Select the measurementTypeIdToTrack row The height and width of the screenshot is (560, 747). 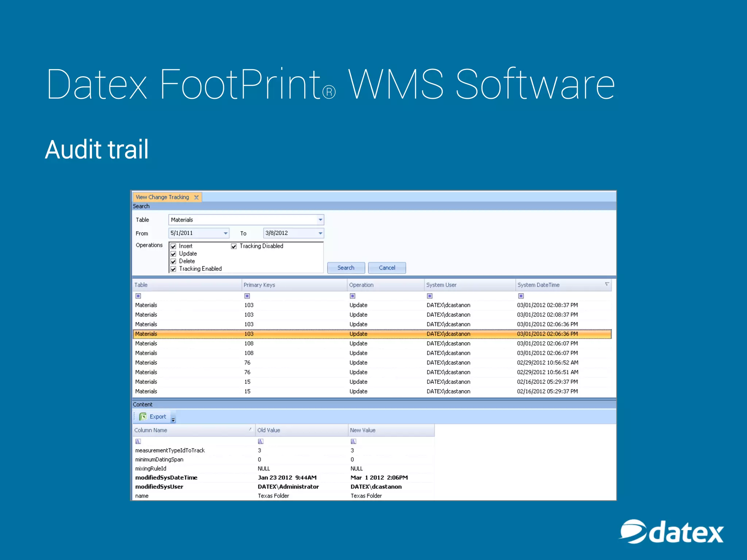coord(283,451)
